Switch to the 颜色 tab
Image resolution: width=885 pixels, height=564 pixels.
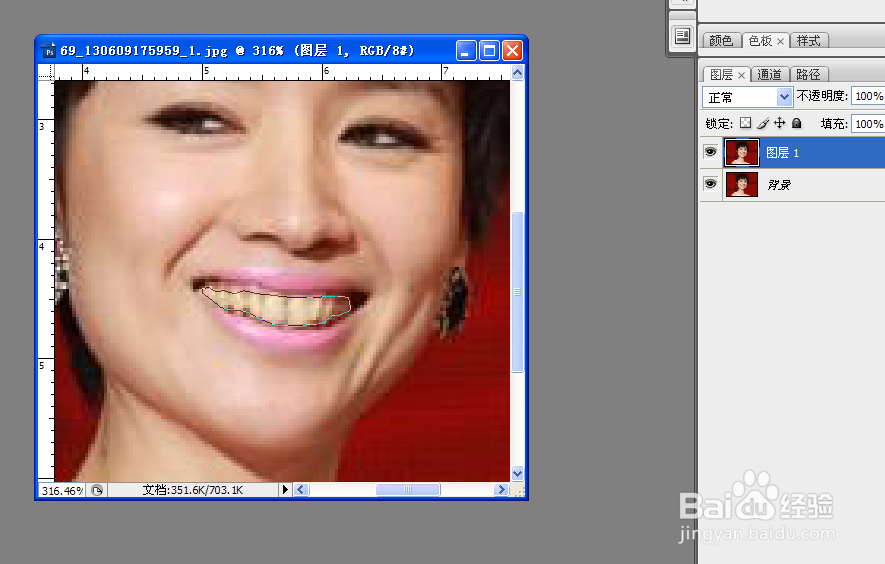(x=721, y=41)
